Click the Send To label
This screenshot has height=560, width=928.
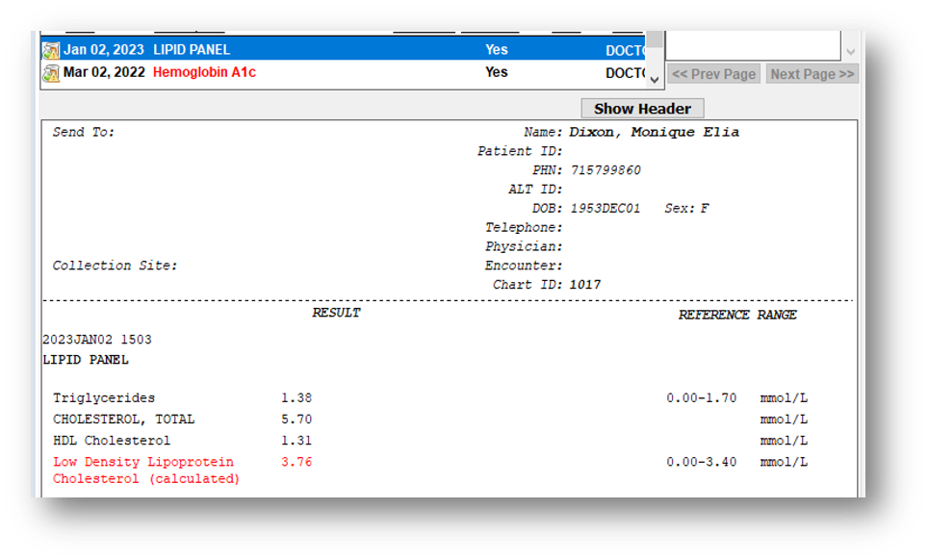[84, 132]
